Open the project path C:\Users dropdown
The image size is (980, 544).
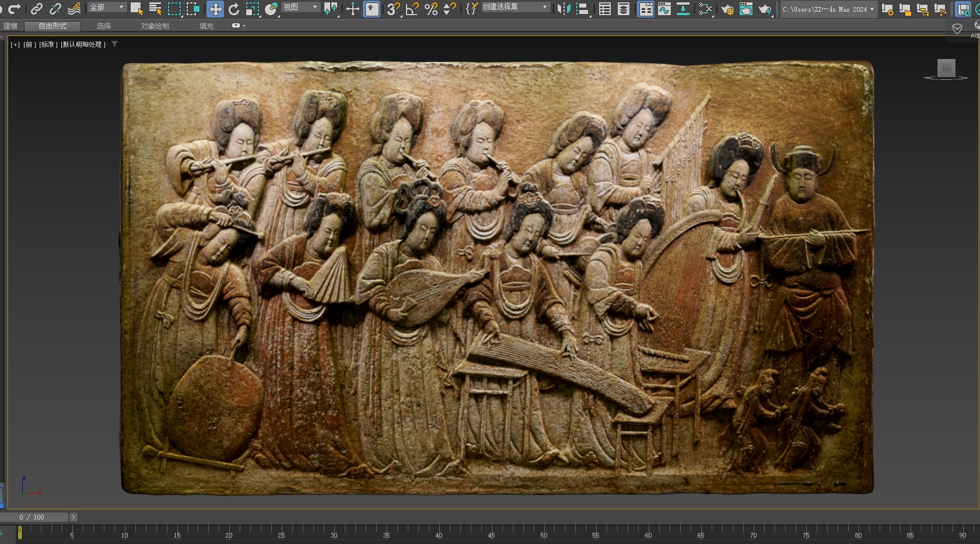828,9
